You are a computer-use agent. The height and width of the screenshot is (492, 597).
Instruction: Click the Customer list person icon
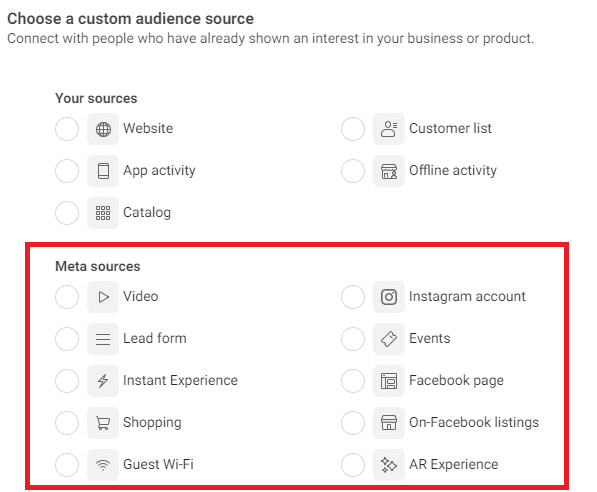(389, 129)
